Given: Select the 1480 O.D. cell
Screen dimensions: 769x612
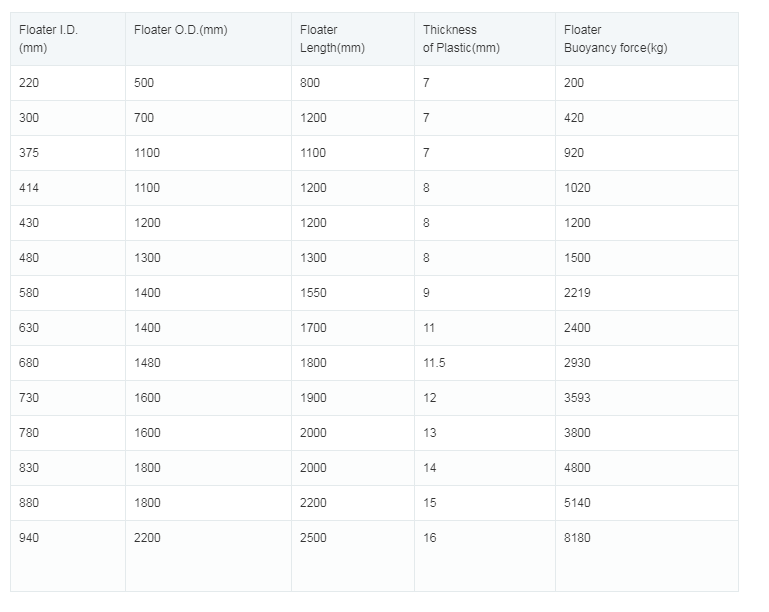Looking at the screenshot, I should click(x=147, y=363).
